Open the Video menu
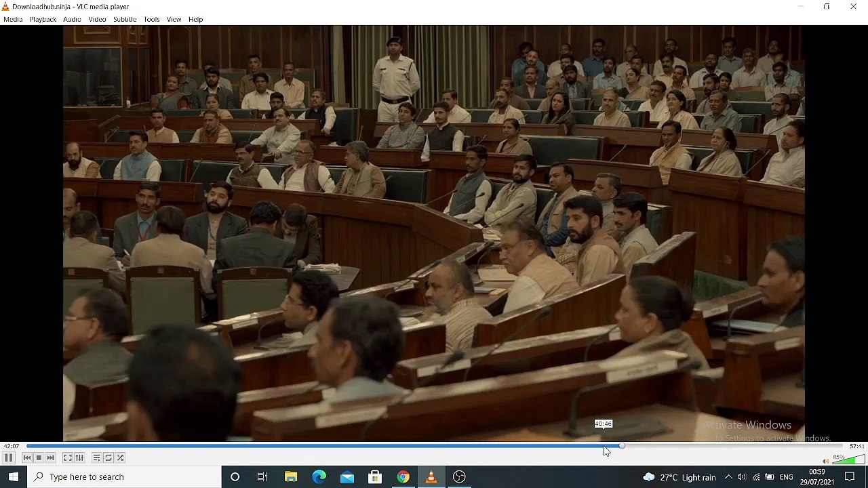 pos(97,20)
